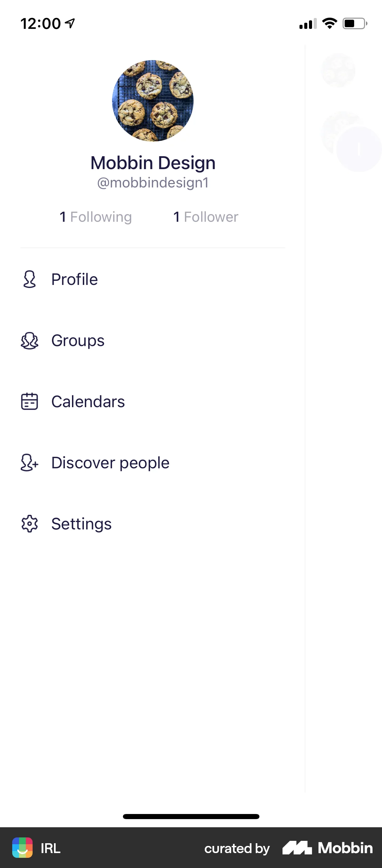382x868 pixels.
Task: Tap the Settings gear icon
Action: pyautogui.click(x=30, y=524)
